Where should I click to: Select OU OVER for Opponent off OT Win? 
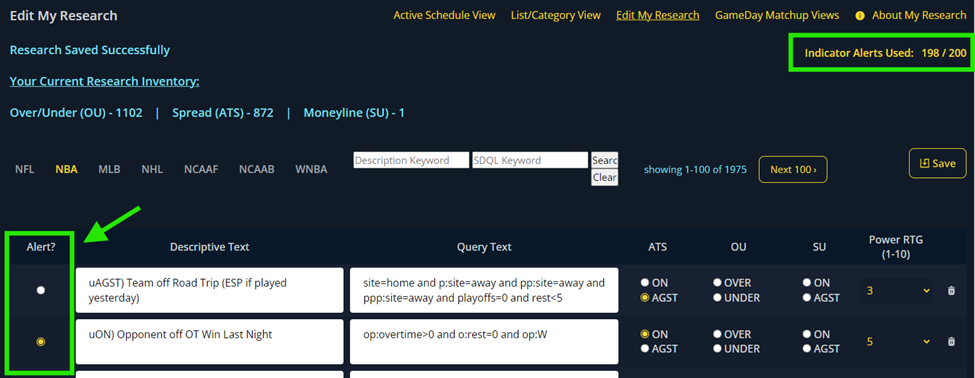[x=718, y=334]
